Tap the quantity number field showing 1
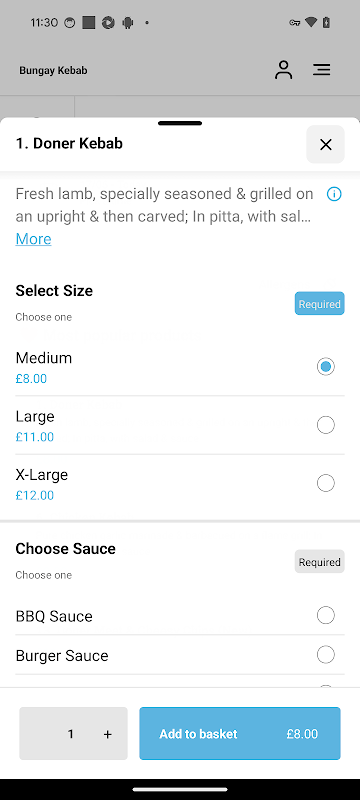 coord(71,734)
